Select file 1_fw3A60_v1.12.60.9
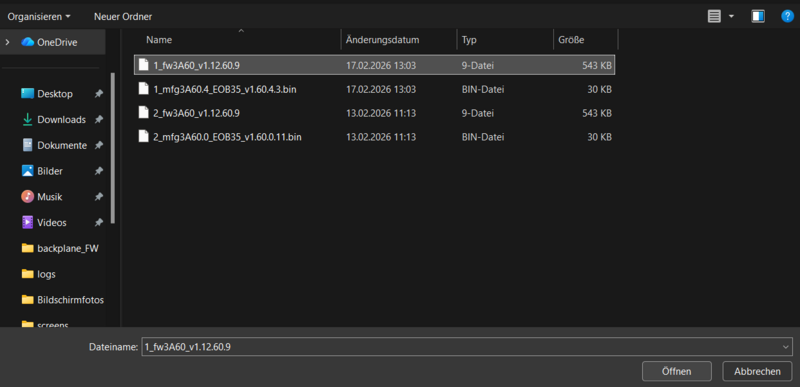The image size is (800, 387). pyautogui.click(x=374, y=65)
